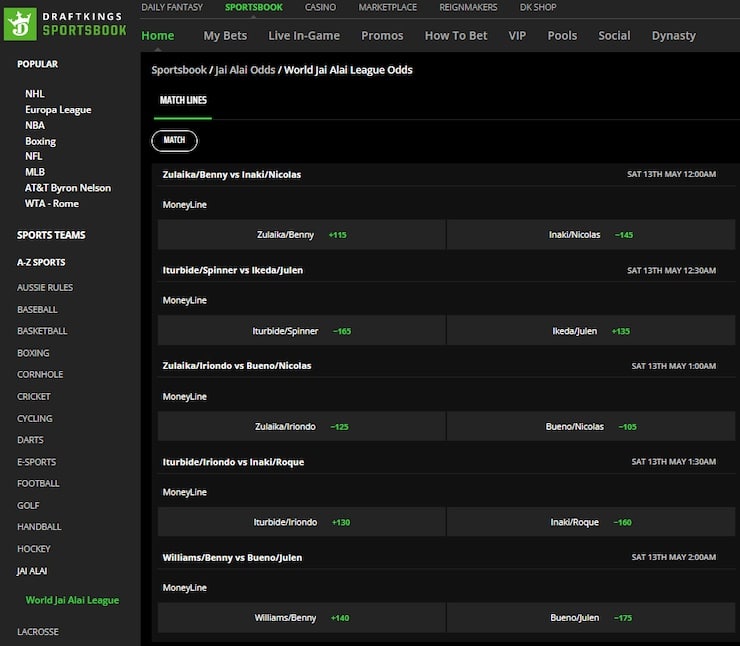Bet Bueno/Nicolas moneyline -105

(591, 427)
